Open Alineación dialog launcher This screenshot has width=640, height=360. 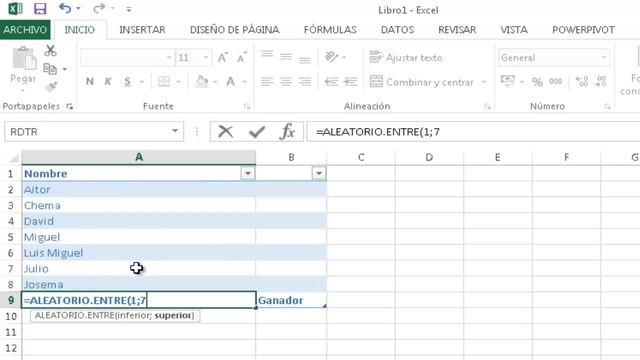487,107
